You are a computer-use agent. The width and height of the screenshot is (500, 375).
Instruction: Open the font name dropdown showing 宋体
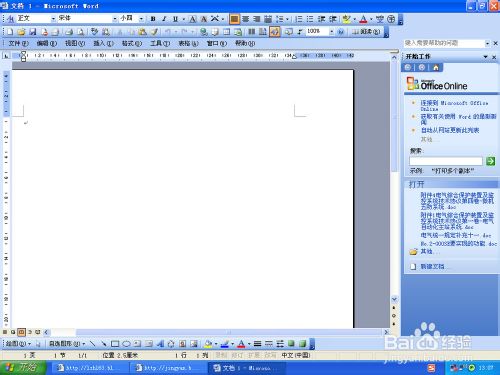tap(115, 19)
